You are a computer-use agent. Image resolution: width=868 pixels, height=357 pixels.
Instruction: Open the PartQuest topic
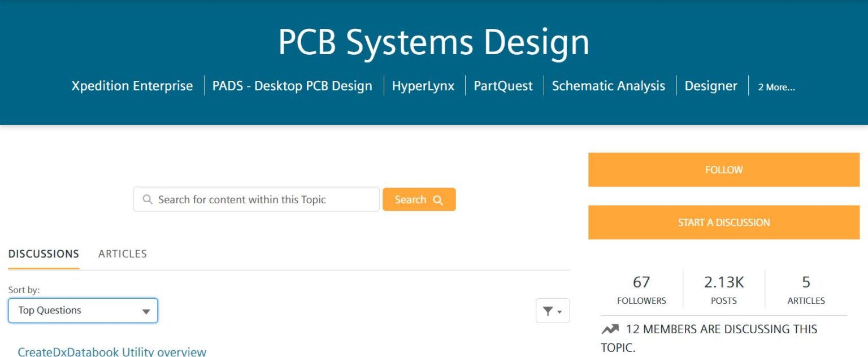click(502, 86)
